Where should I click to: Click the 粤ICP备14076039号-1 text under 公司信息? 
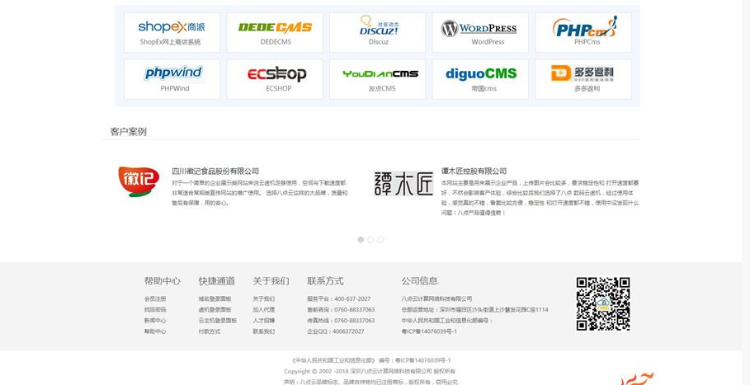tap(429, 331)
